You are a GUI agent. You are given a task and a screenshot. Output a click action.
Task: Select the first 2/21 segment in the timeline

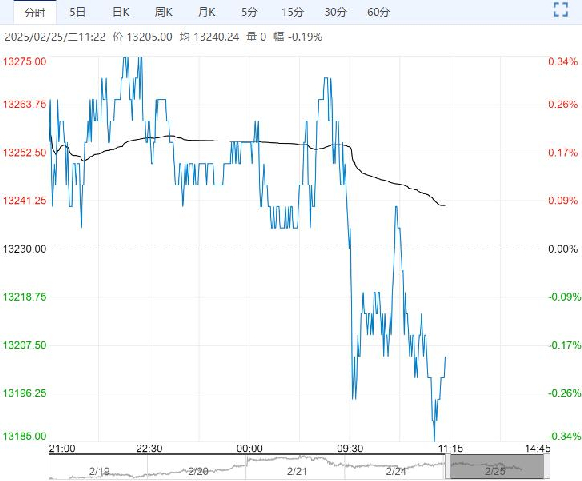(x=297, y=471)
